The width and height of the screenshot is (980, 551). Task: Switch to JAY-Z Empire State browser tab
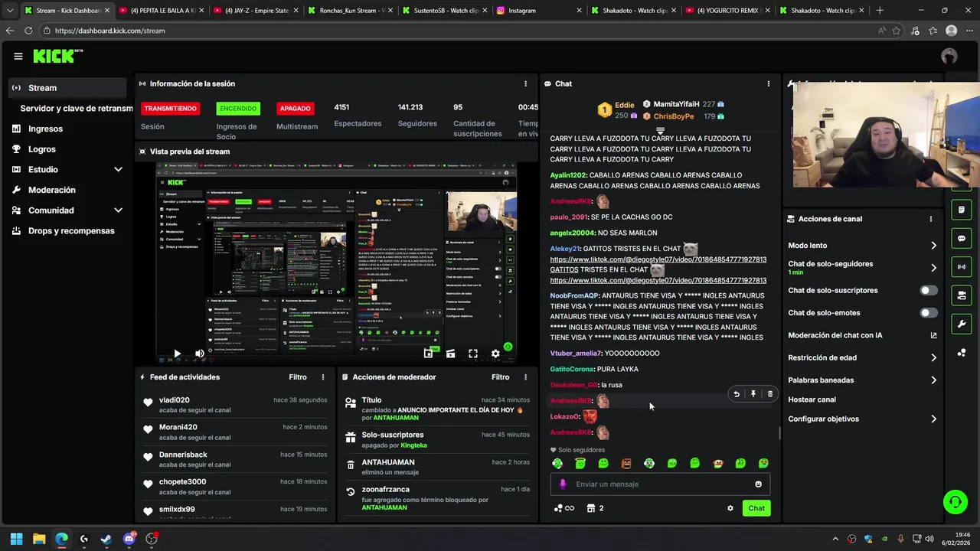pos(255,11)
